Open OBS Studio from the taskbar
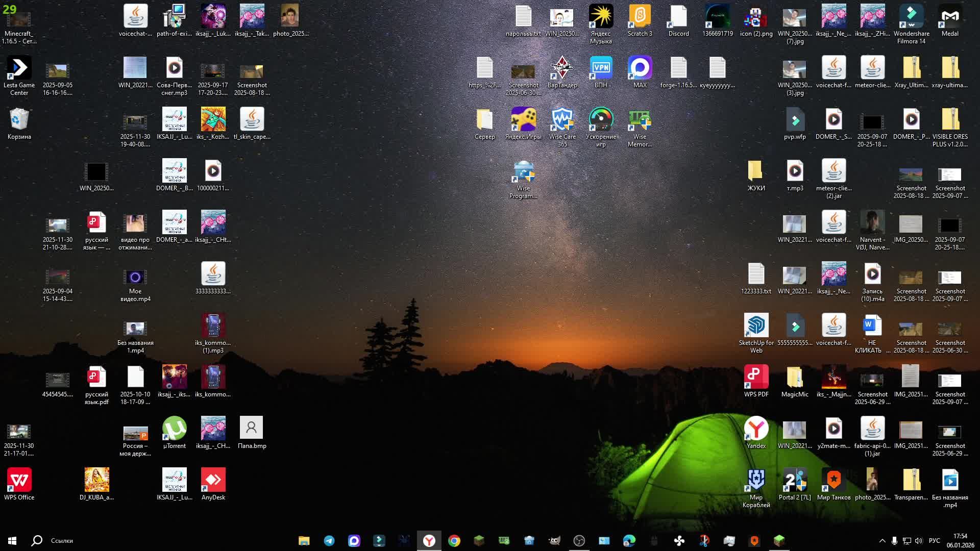Screen dimensions: 980x551 click(579, 540)
